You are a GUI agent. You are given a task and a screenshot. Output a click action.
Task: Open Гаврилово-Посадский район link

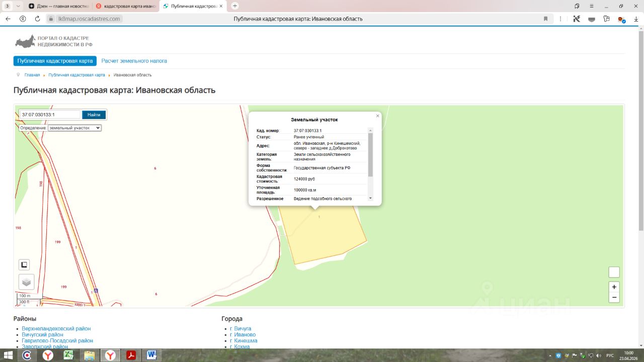pos(57,341)
